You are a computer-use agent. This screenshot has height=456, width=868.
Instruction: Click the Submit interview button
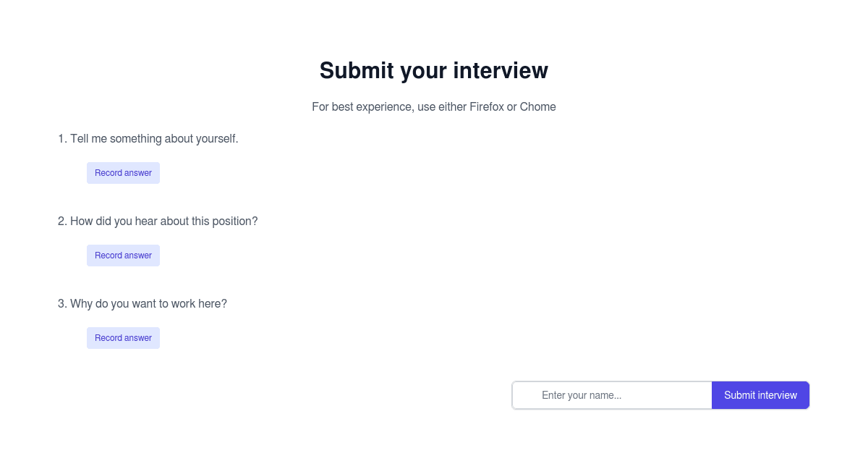[x=760, y=395]
